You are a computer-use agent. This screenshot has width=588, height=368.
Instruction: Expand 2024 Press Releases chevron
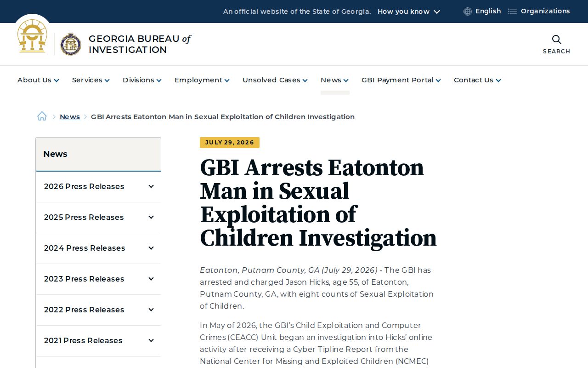(151, 248)
